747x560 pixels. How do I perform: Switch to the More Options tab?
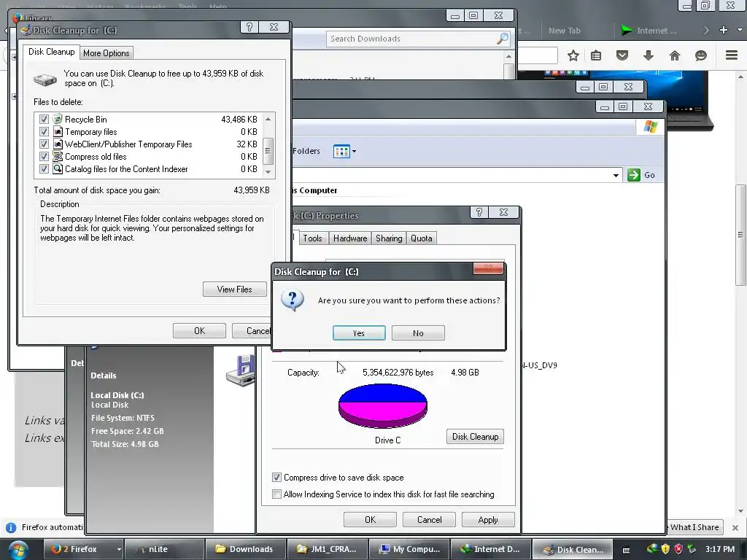click(x=106, y=52)
